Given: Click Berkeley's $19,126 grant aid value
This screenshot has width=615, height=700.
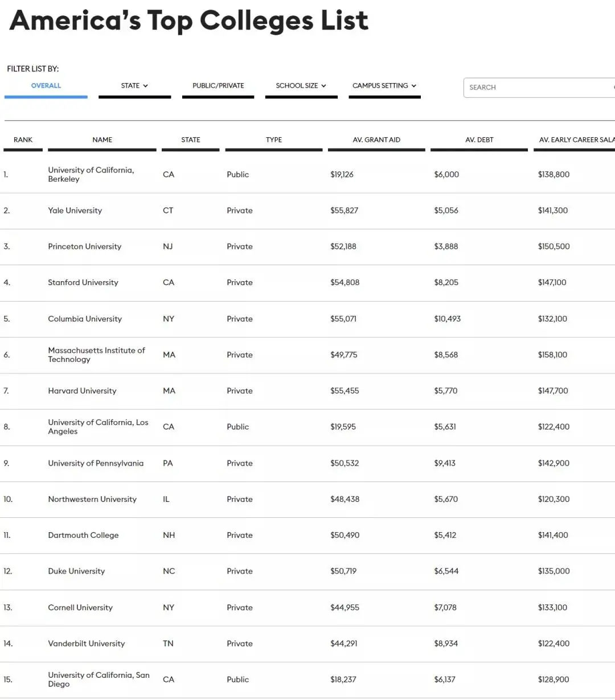Looking at the screenshot, I should [342, 175].
